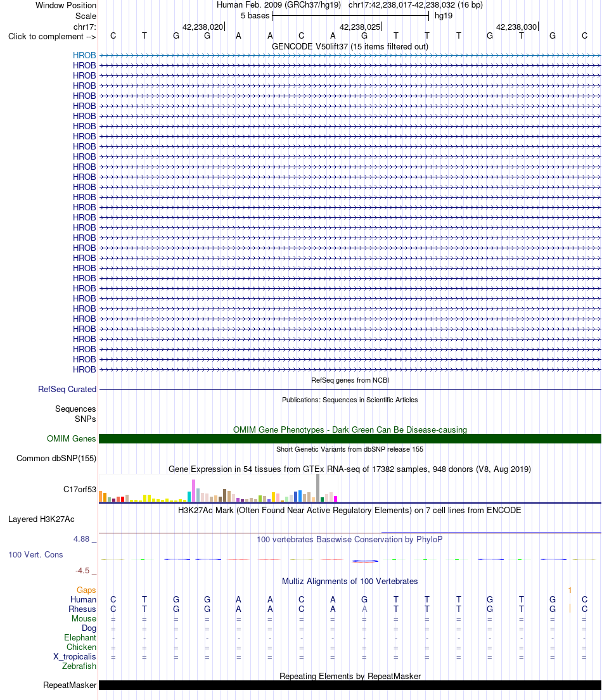The height and width of the screenshot is (700, 602).
Task: Click the tallest gray bar in GTEx chart
Action: pos(317,488)
